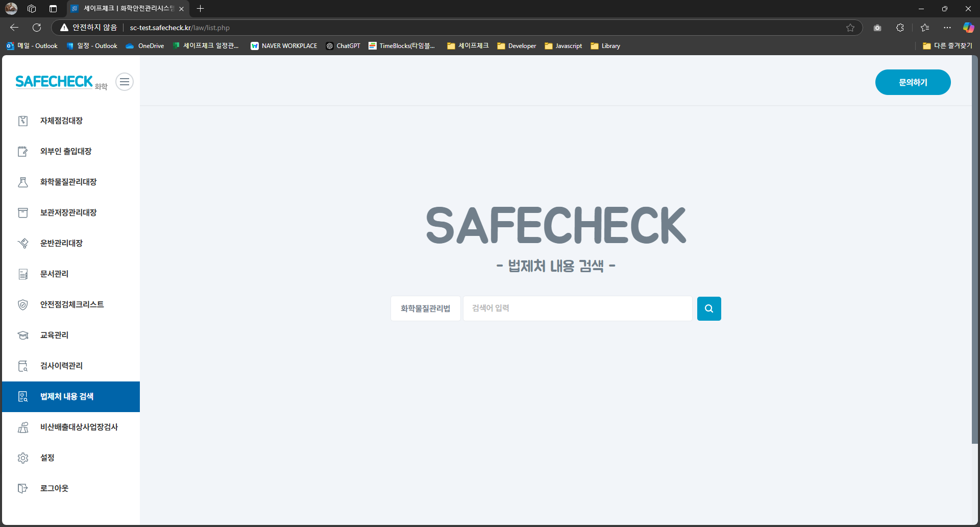Open the TimeBlocks bookmark

402,46
